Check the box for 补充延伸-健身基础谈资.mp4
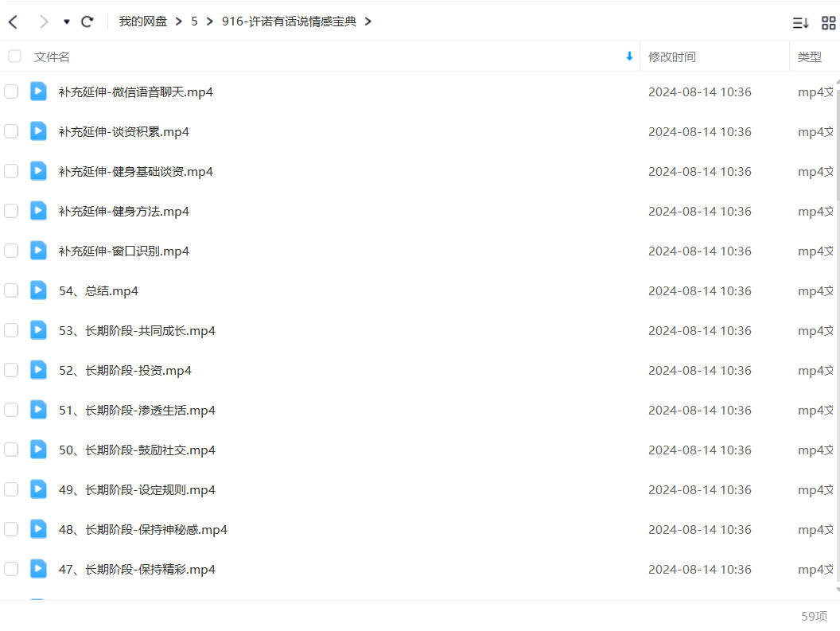 11,171
